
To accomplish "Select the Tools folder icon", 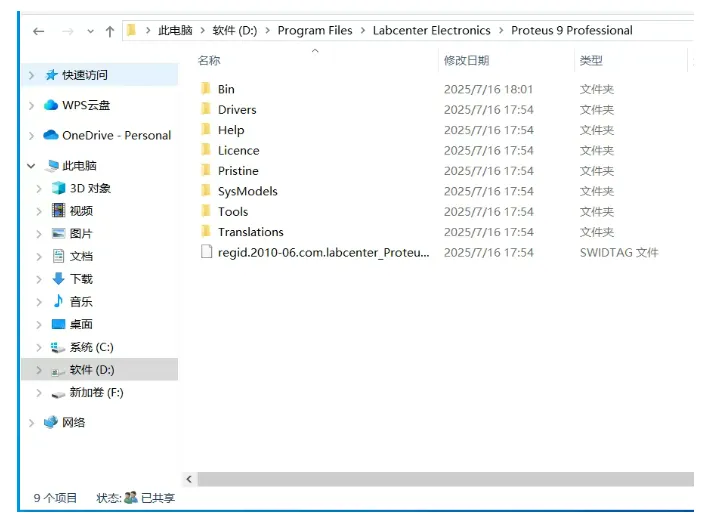I will pyautogui.click(x=206, y=210).
